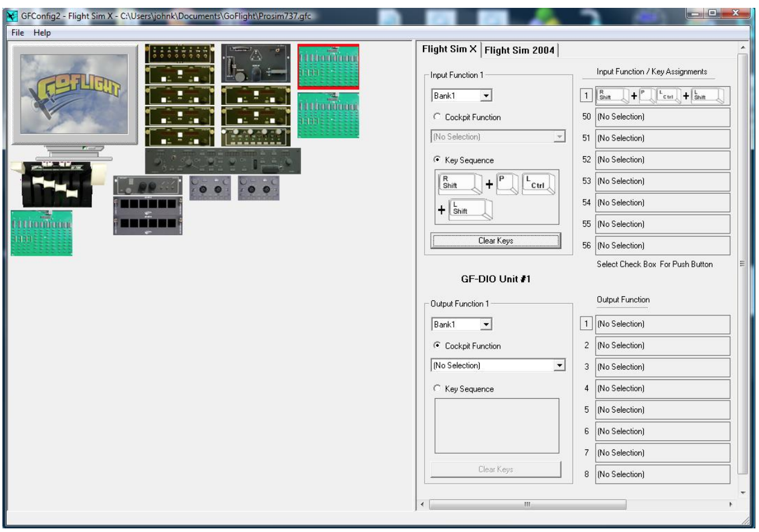759x532 pixels.
Task: Choose Key Sequence radio in Input Function 1
Action: pos(437,160)
